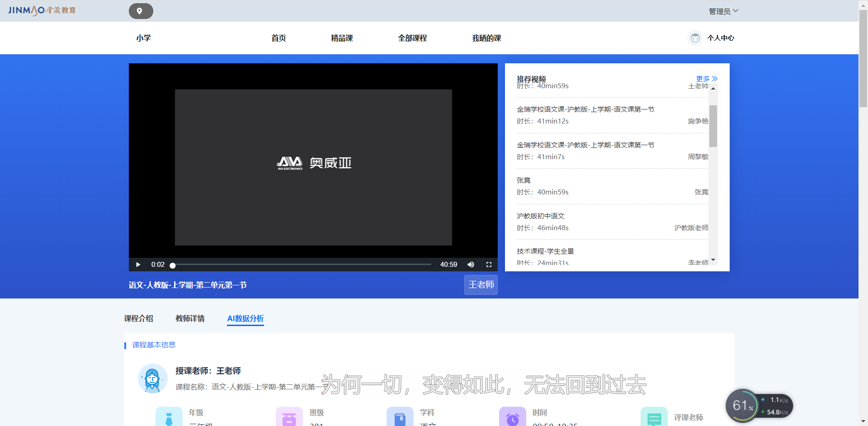The width and height of the screenshot is (868, 426).
Task: Click the 年级 grade icon
Action: click(x=169, y=417)
